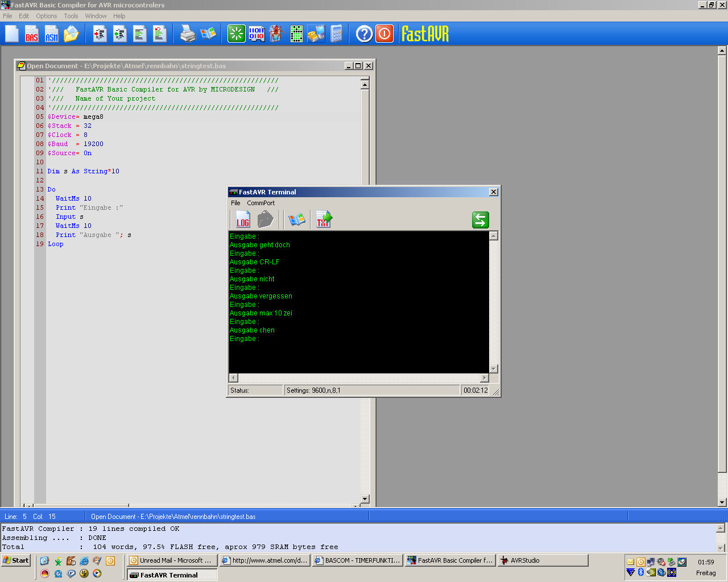This screenshot has height=582, width=728.
Task: Open the Options menu
Action: click(47, 16)
